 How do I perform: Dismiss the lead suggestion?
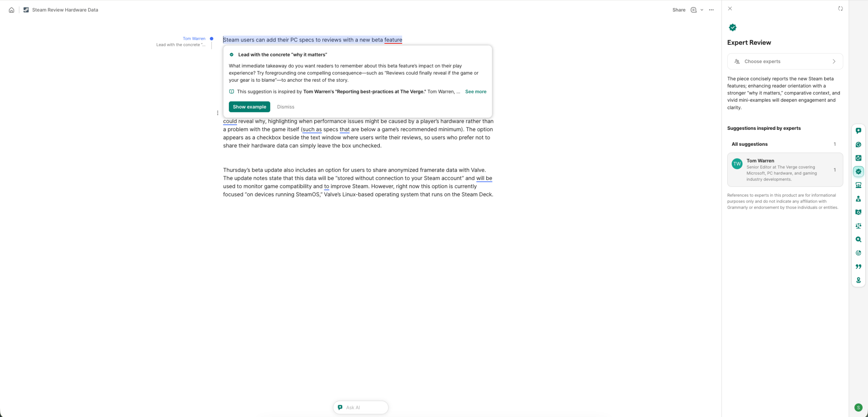285,107
